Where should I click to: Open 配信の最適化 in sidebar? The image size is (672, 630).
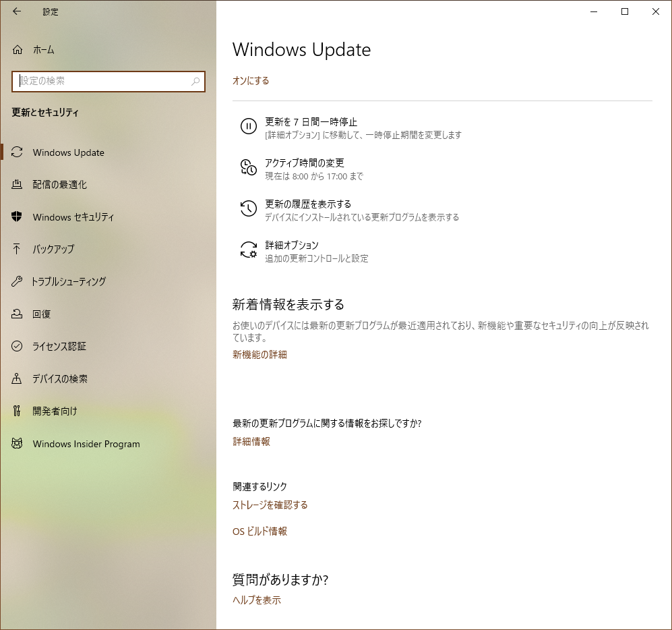pyautogui.click(x=59, y=185)
